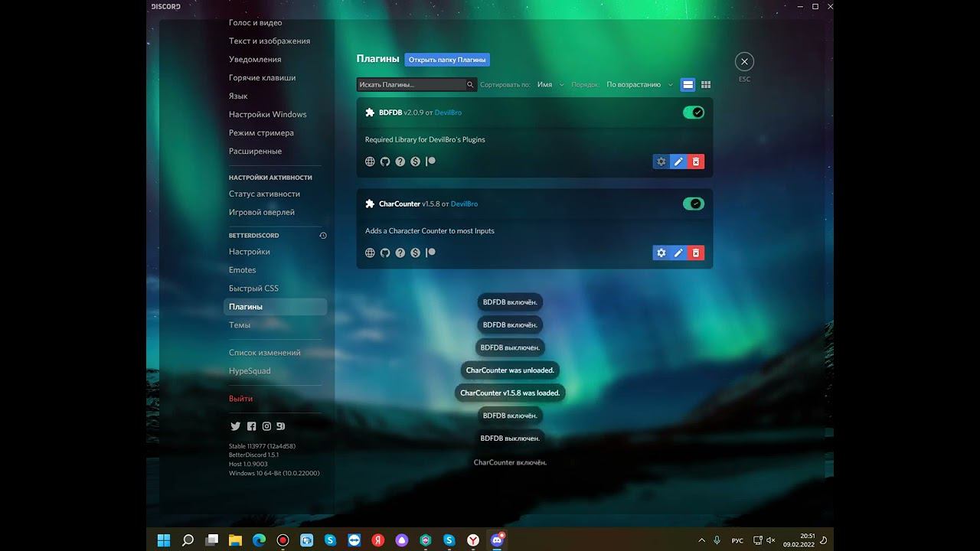Click 'CharCounter v1.5.8 was loaded.' toast
Screen dimensions: 980x551
(510, 393)
